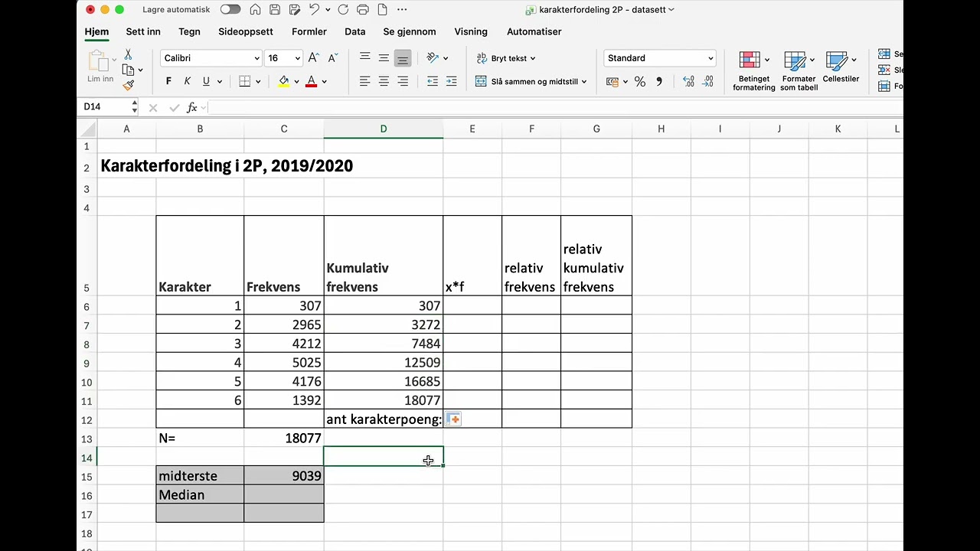Toggle Bryt tekst wrap text
980x551 pixels.
pos(506,58)
